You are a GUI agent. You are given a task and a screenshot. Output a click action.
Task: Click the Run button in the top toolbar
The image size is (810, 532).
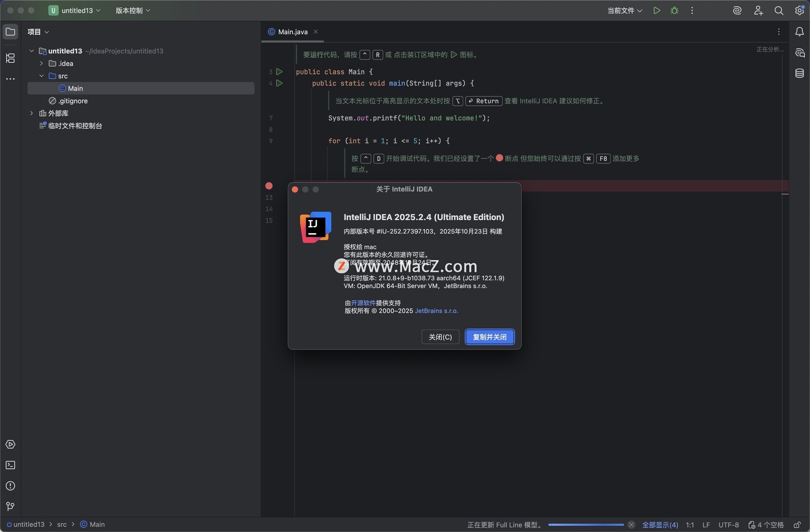[x=656, y=11]
